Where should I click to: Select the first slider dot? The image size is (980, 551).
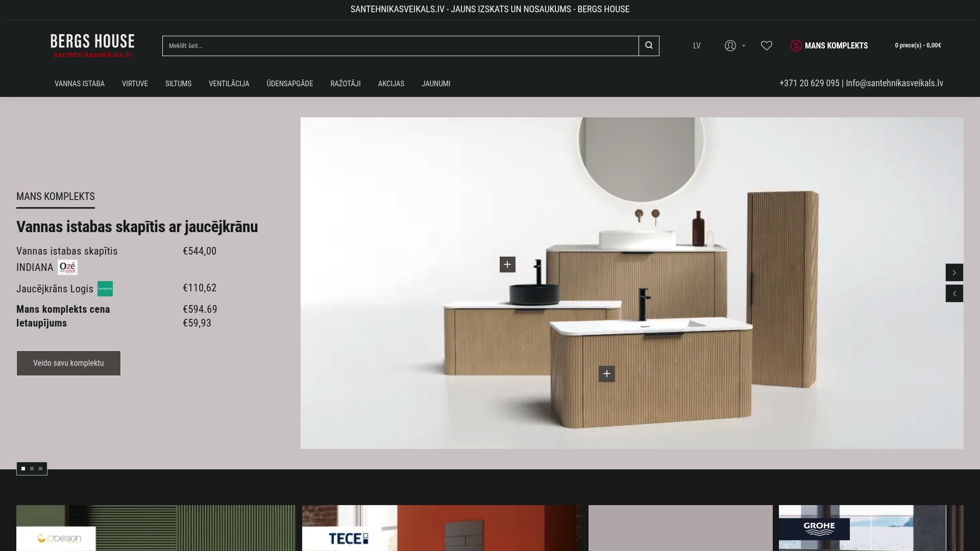click(x=23, y=468)
